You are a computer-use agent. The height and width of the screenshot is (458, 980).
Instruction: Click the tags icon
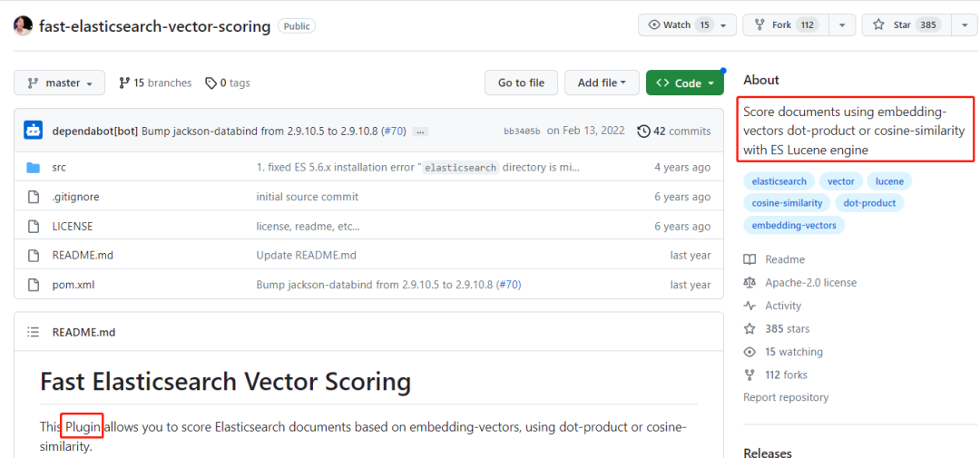(211, 83)
